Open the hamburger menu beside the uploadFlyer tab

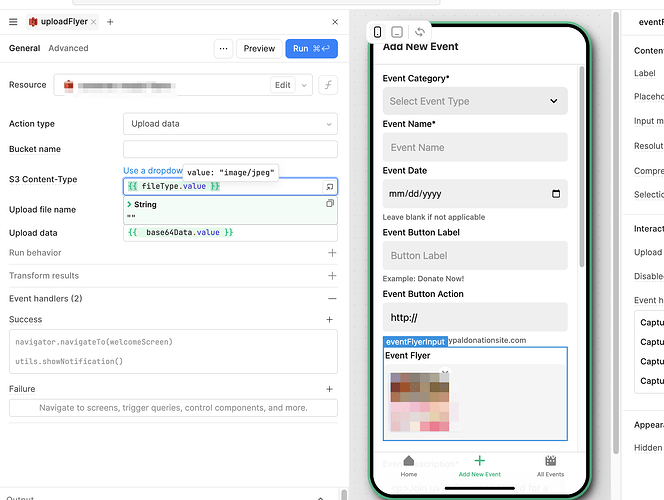(x=13, y=22)
